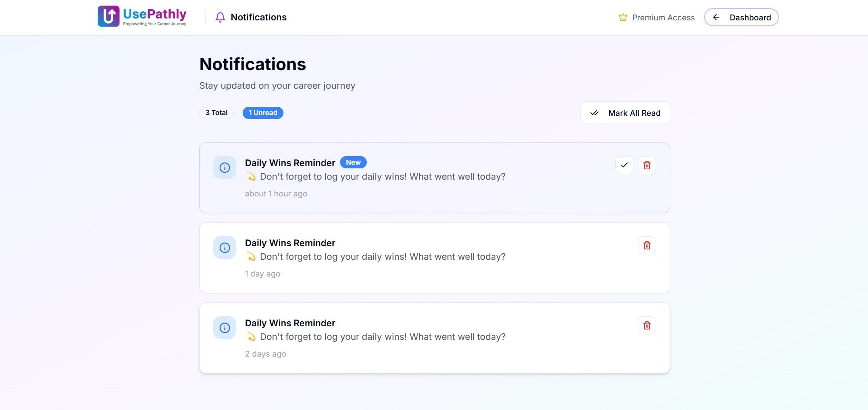Click the New badge on the first reminder
The width and height of the screenshot is (868, 410).
point(353,162)
